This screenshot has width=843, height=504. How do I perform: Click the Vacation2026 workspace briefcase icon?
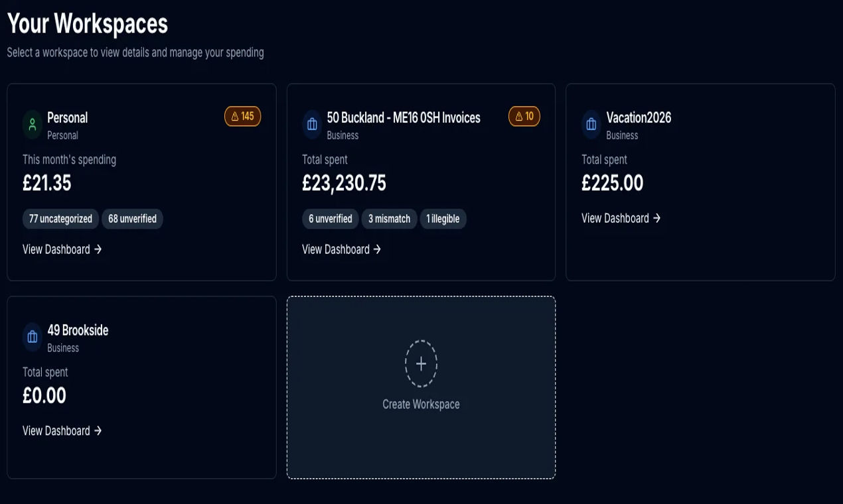tap(591, 125)
